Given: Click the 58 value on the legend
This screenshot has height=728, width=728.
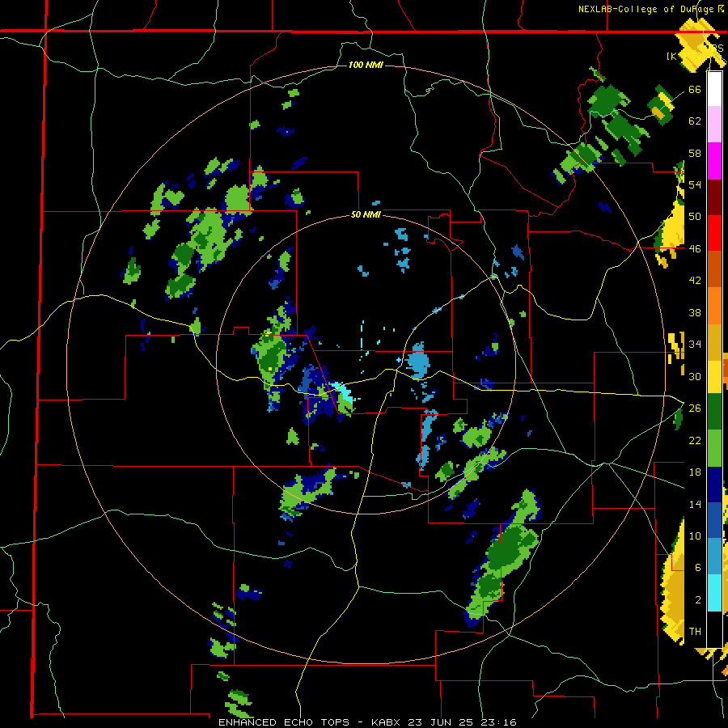Looking at the screenshot, I should point(695,153).
